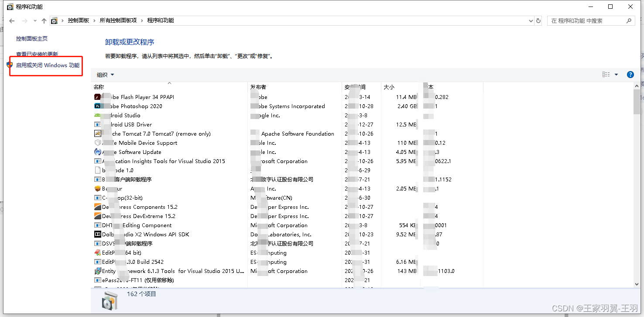Select 控制面板 in the breadcrumb path
Image resolution: width=644 pixels, height=317 pixels.
79,20
